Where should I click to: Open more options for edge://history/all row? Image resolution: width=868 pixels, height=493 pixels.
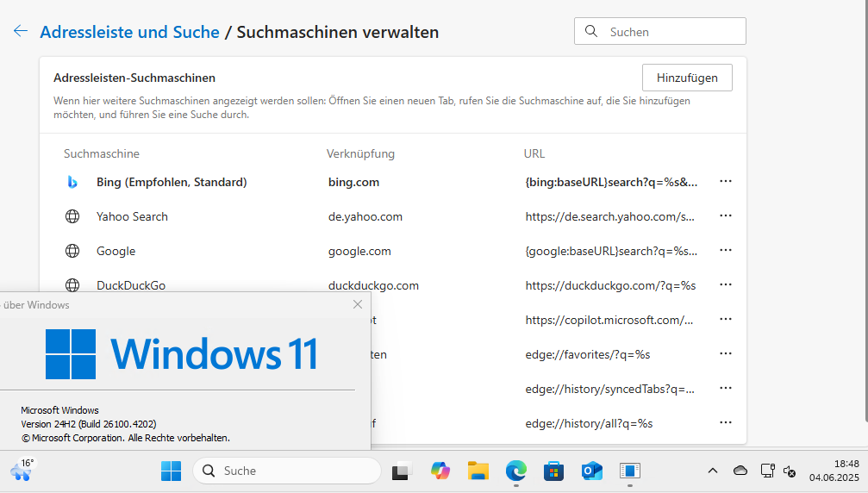[x=726, y=422]
